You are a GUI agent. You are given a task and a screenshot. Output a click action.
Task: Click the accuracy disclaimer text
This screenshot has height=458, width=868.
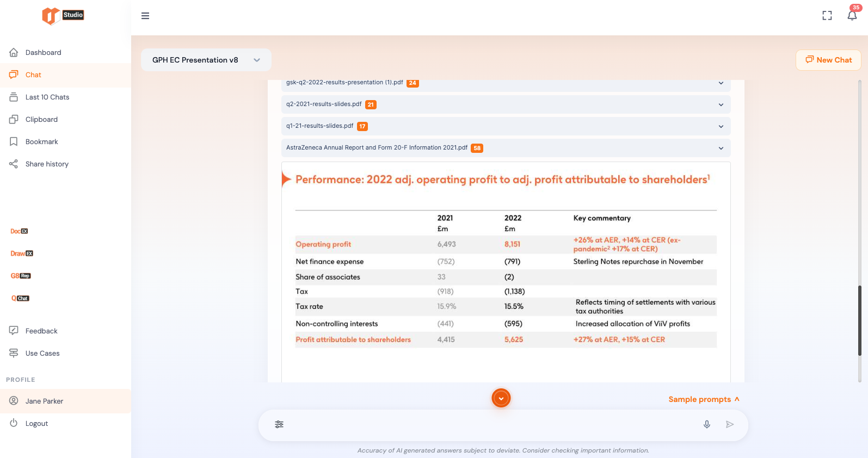[x=503, y=450]
